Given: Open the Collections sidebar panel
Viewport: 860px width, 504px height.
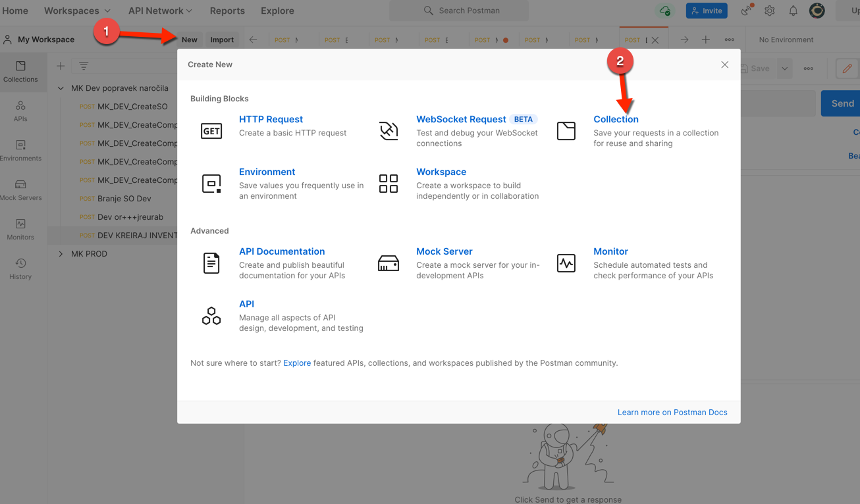Looking at the screenshot, I should click(20, 72).
